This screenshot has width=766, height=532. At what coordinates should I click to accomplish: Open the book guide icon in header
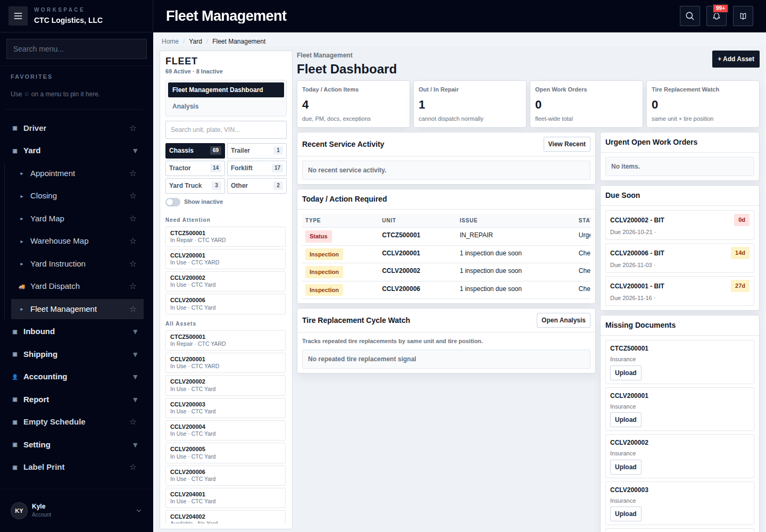(743, 16)
